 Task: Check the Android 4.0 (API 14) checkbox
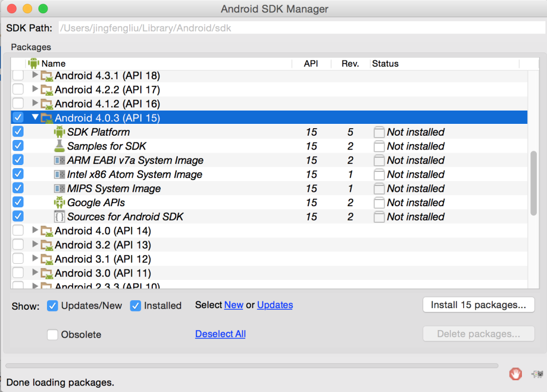pos(18,231)
